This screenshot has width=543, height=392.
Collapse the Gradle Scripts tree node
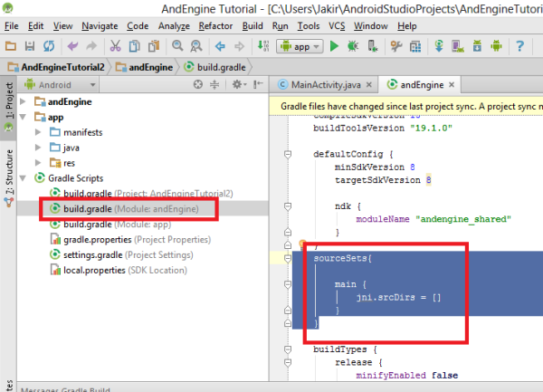pos(23,178)
